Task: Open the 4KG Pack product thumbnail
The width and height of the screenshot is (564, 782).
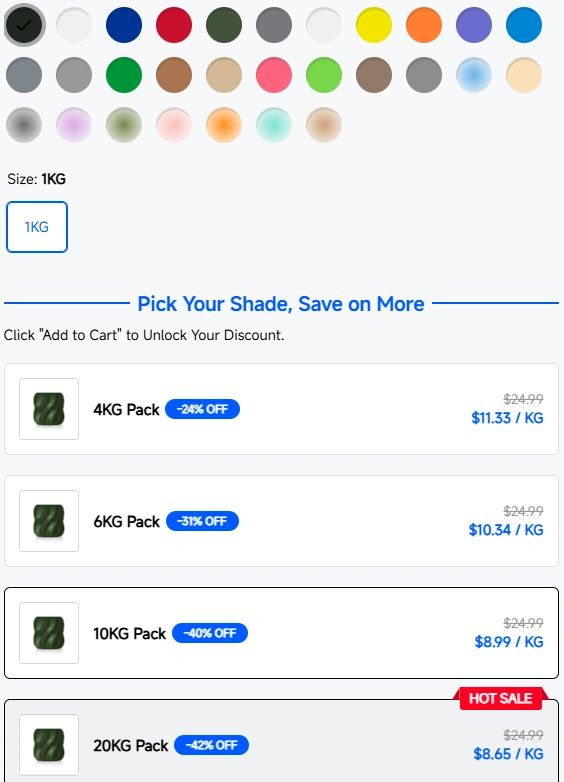Action: pyautogui.click(x=49, y=409)
